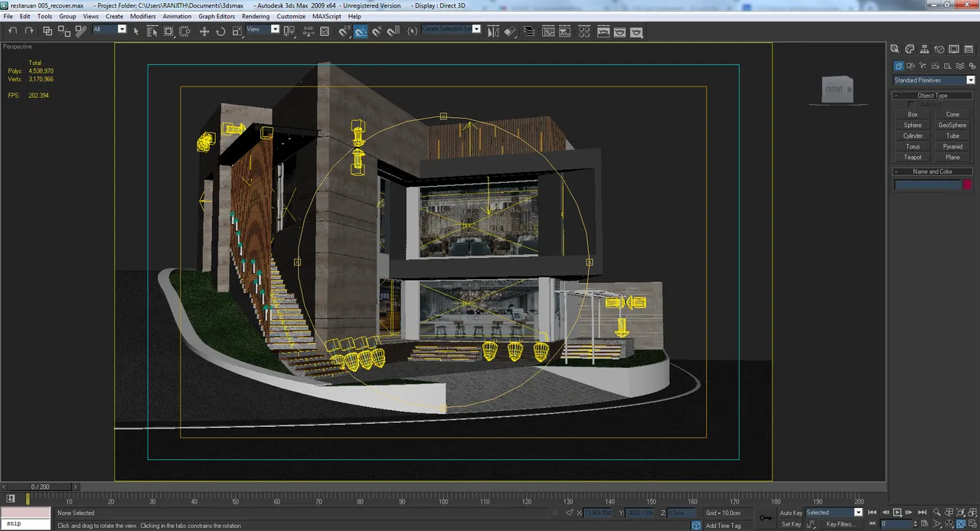Click the X coordinate field

click(597, 513)
